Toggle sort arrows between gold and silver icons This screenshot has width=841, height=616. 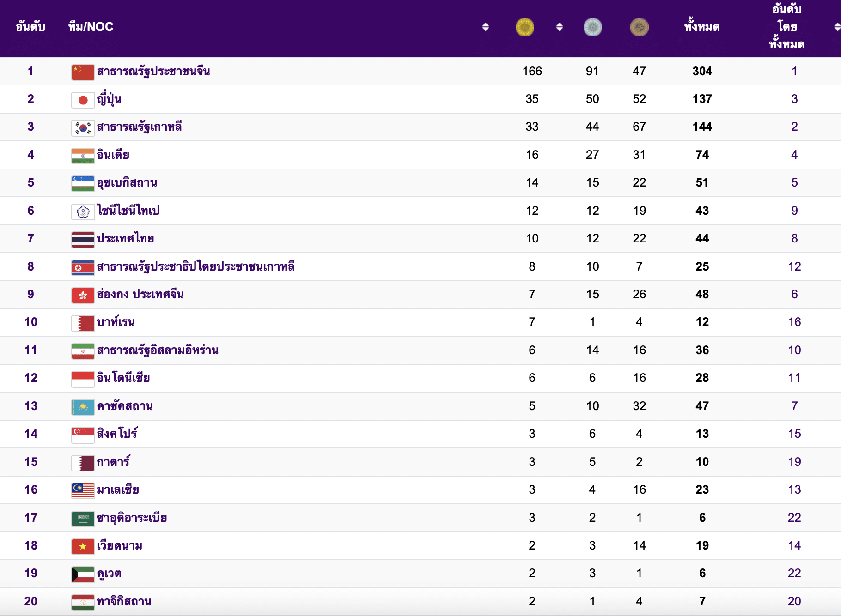(x=559, y=27)
